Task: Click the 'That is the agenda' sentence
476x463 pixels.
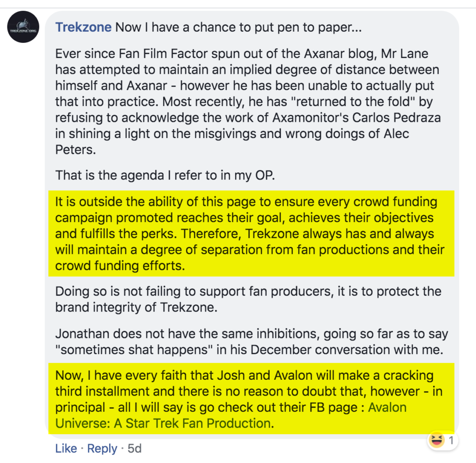Action: click(x=165, y=175)
